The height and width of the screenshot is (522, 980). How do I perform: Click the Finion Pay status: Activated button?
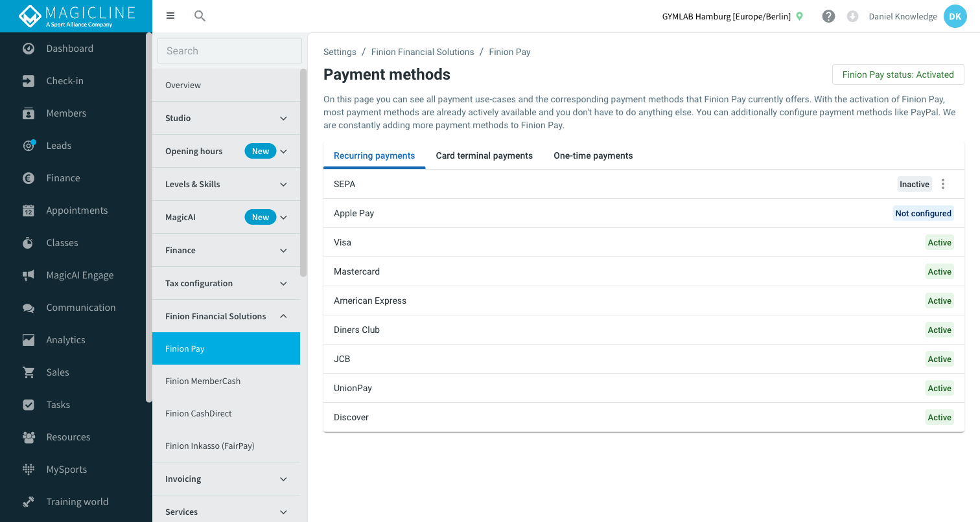[898, 74]
